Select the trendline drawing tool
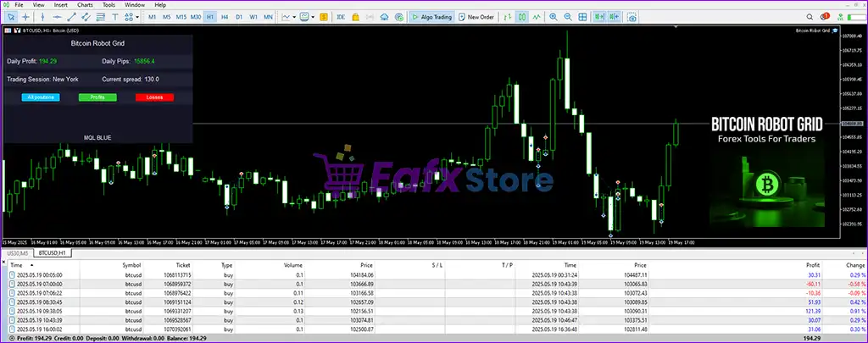Screen dimensions: 868x343 click(x=71, y=17)
